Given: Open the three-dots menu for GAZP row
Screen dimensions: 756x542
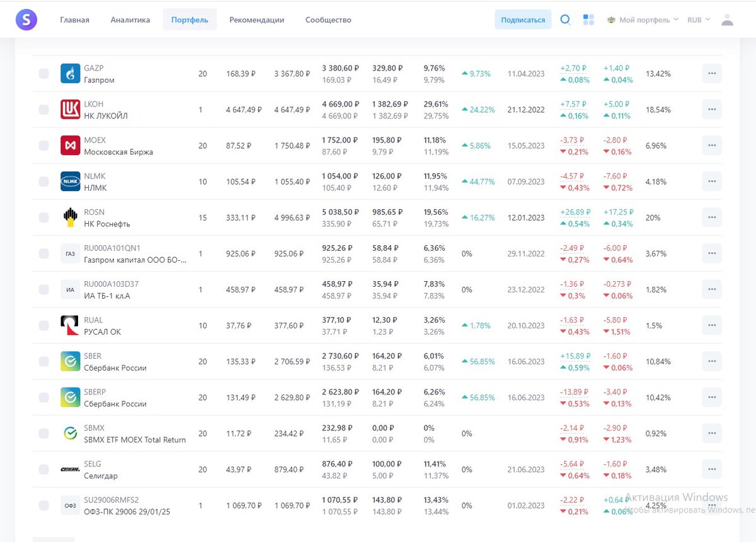Looking at the screenshot, I should pos(712,74).
